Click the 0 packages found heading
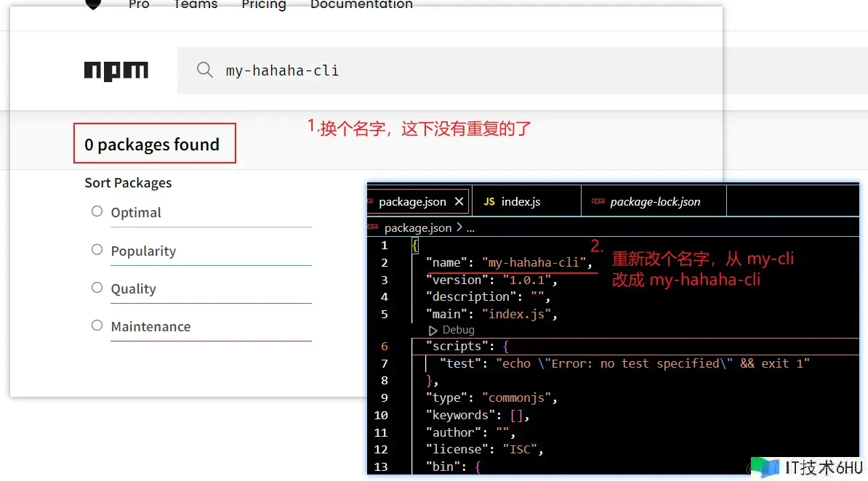This screenshot has height=481, width=868. 152,145
